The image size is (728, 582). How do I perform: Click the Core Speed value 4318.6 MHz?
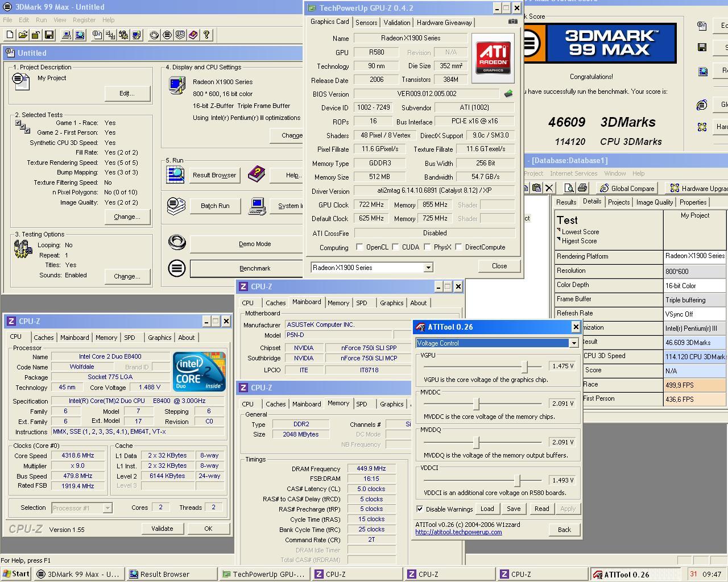point(78,456)
